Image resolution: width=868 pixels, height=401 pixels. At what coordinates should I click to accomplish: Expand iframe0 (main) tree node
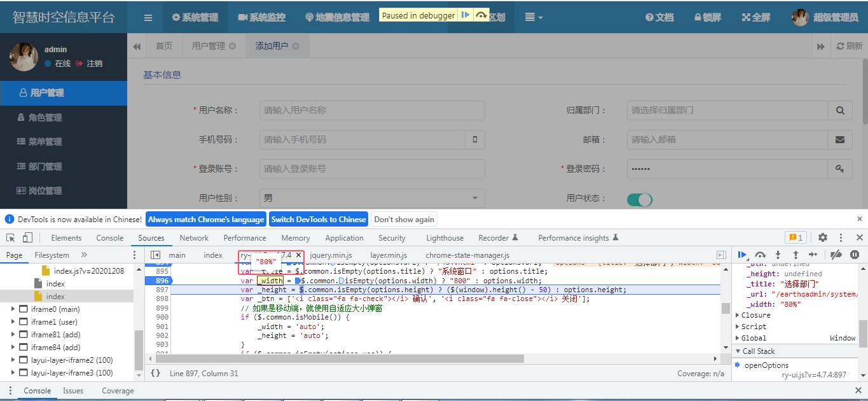(13, 309)
